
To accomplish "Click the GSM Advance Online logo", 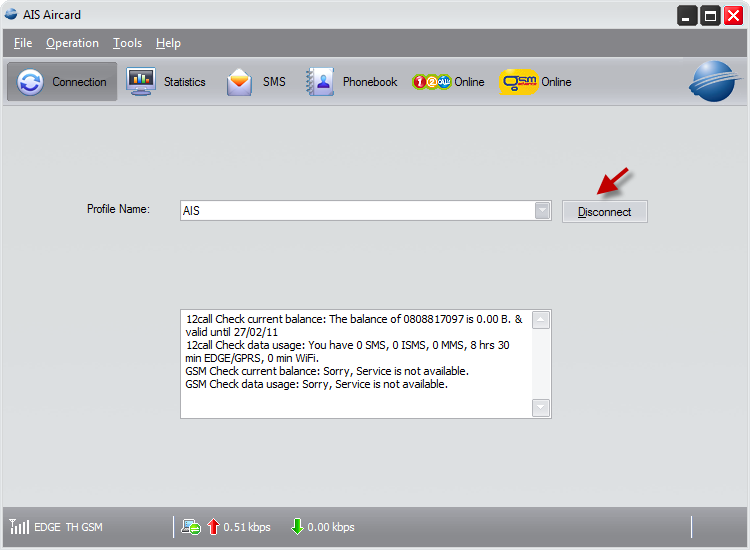I will tap(519, 82).
